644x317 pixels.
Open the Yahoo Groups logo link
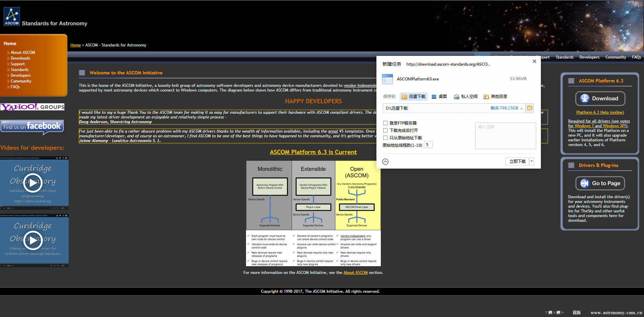32,107
